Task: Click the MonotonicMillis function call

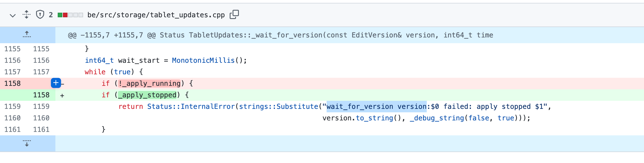Action: click(203, 60)
